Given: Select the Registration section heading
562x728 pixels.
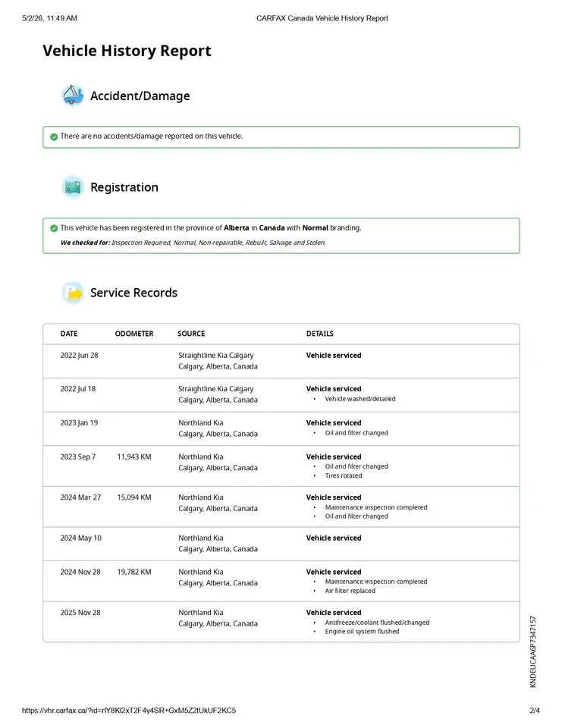Looking at the screenshot, I should (x=124, y=187).
